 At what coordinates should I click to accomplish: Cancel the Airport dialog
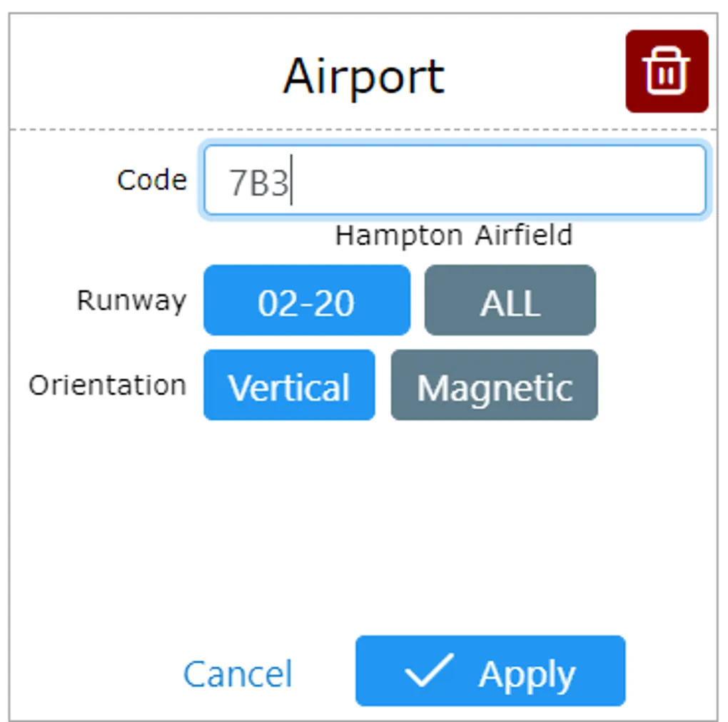pos(238,673)
